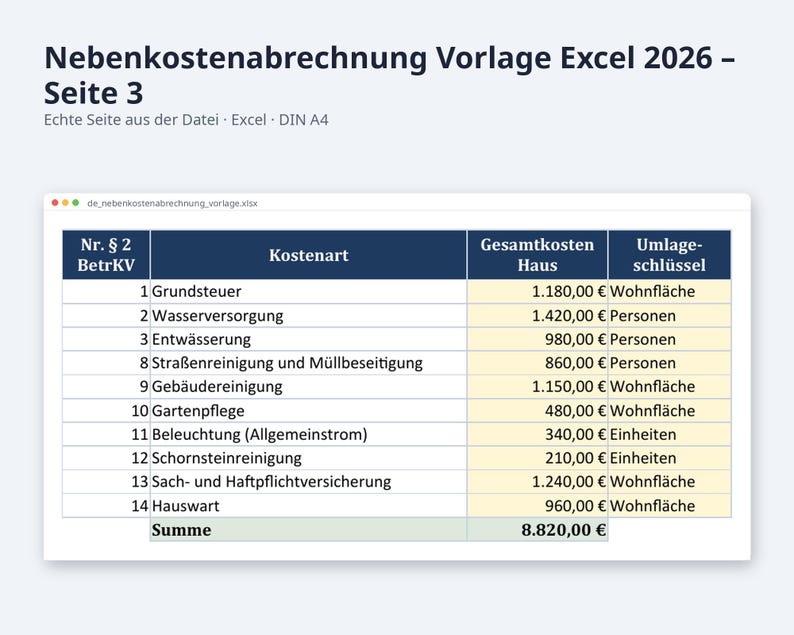This screenshot has width=794, height=635.
Task: Click 'Einheiten' key in Schornsteinreinigung row
Action: coord(669,458)
